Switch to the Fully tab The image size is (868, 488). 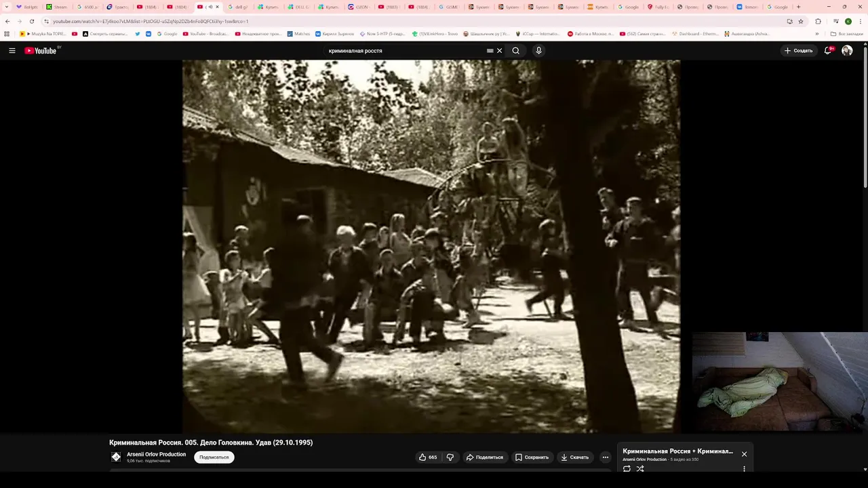658,7
